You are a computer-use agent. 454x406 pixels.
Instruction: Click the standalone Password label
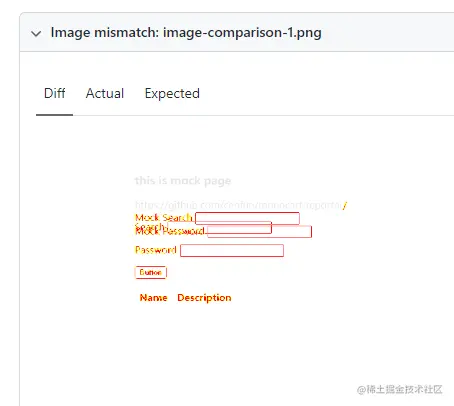tap(156, 250)
